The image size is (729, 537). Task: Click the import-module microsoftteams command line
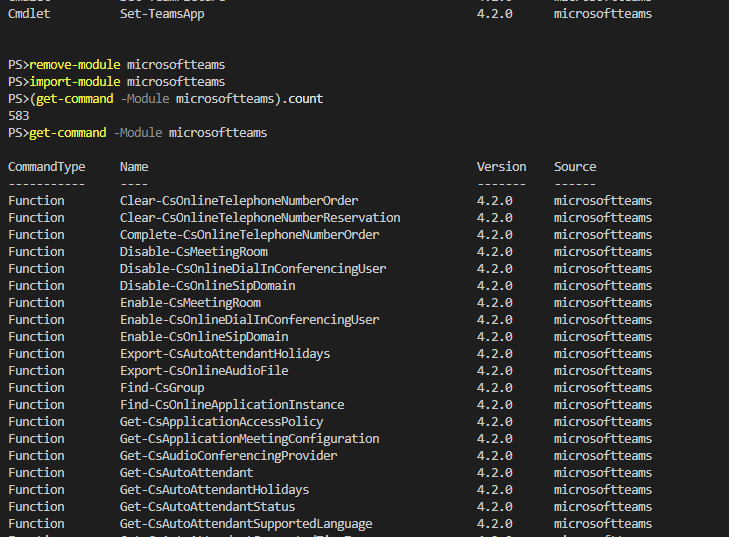pos(116,82)
